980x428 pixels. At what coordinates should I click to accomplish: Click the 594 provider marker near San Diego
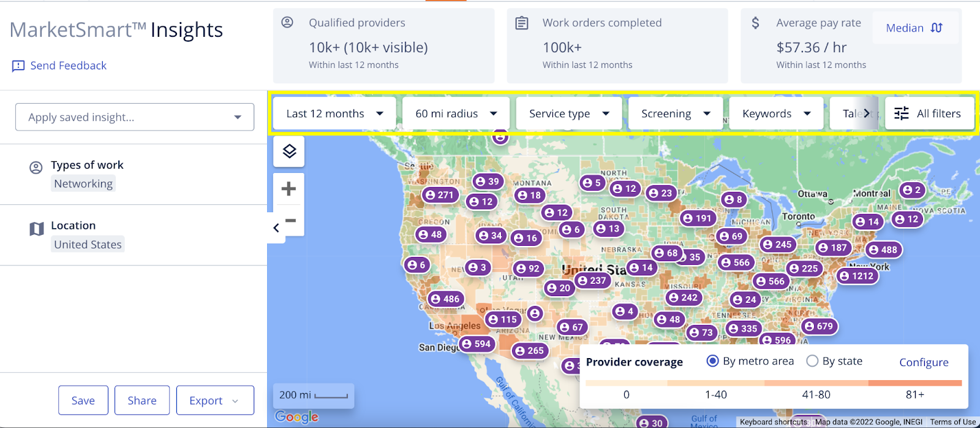click(x=476, y=344)
